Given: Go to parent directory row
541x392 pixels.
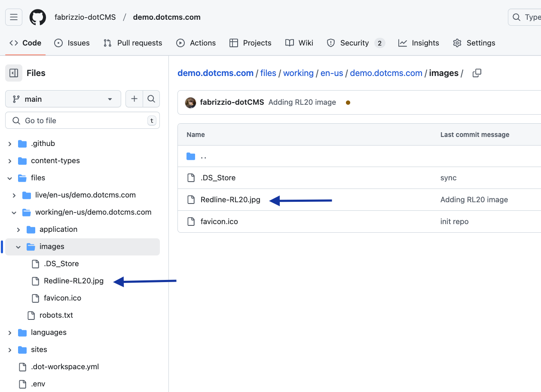Looking at the screenshot, I should point(203,156).
